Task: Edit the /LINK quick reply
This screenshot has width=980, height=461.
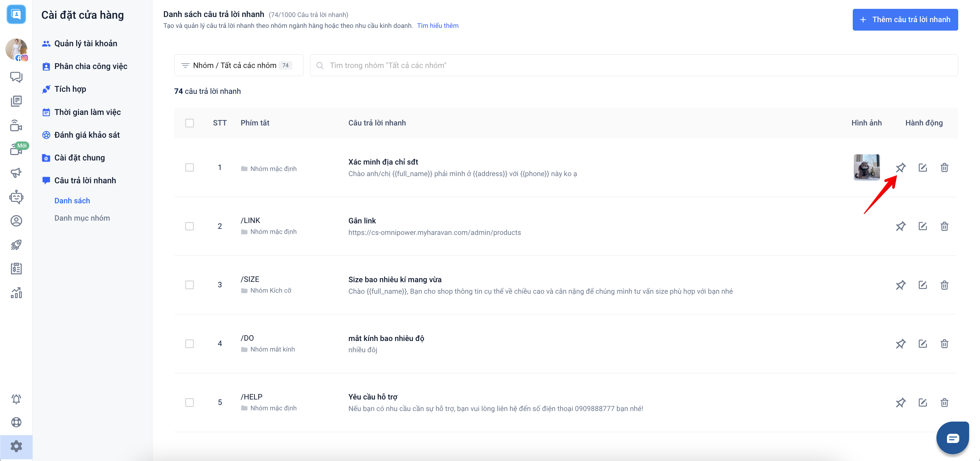Action: tap(922, 226)
